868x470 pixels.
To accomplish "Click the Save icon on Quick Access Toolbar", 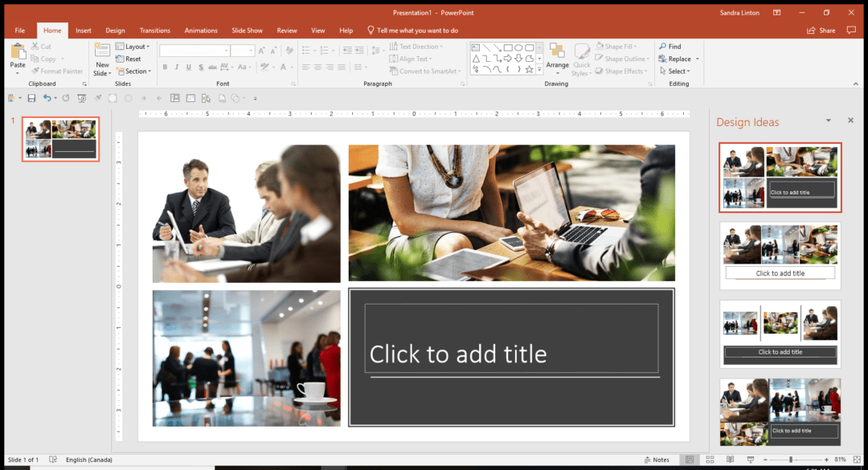I will point(31,97).
